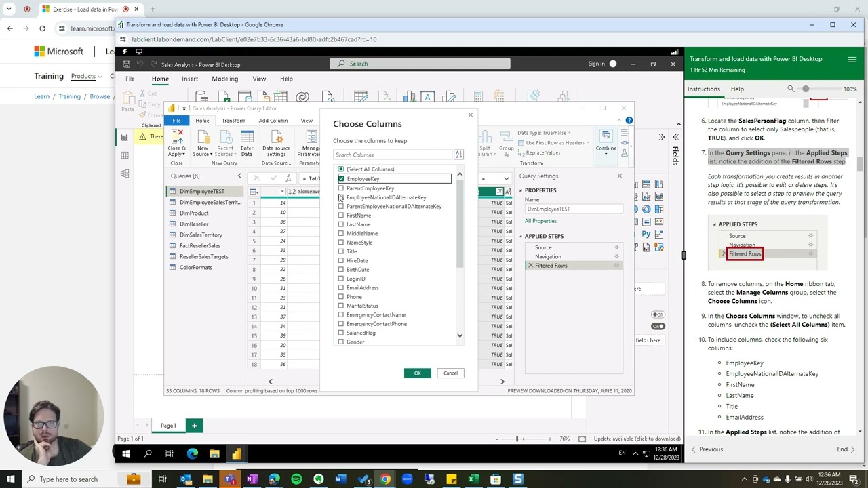Viewport: 868px width, 488px height.
Task: Check the EmailAddress checkbox
Action: tap(341, 287)
